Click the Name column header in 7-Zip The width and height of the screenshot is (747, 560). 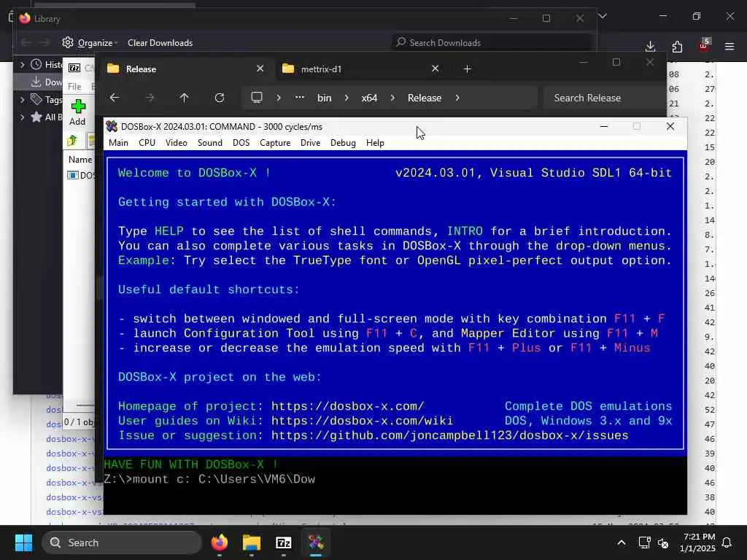(x=80, y=160)
